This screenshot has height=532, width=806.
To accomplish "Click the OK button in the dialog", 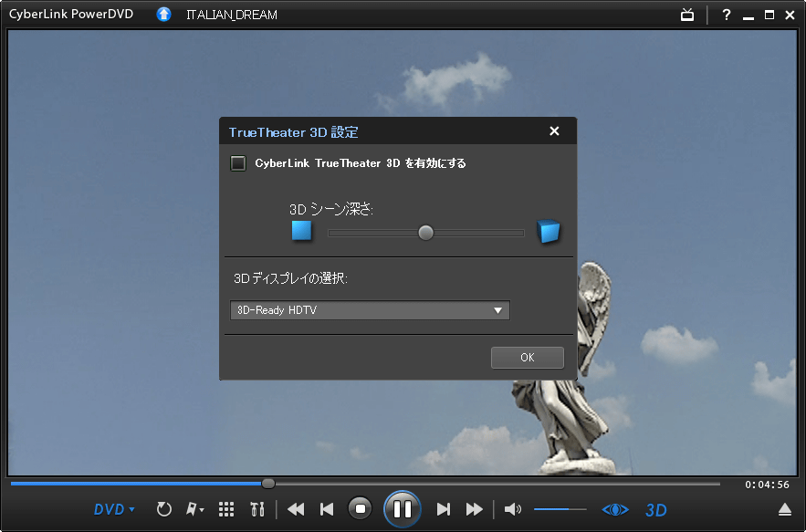I will click(528, 358).
